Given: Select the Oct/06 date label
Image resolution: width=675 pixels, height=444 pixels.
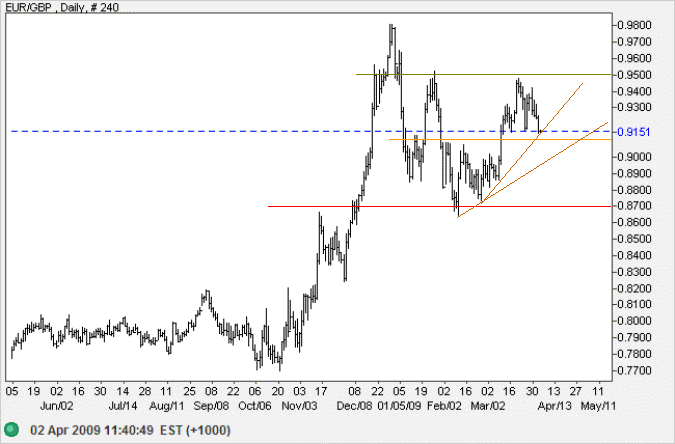Looking at the screenshot, I should pyautogui.click(x=255, y=406).
